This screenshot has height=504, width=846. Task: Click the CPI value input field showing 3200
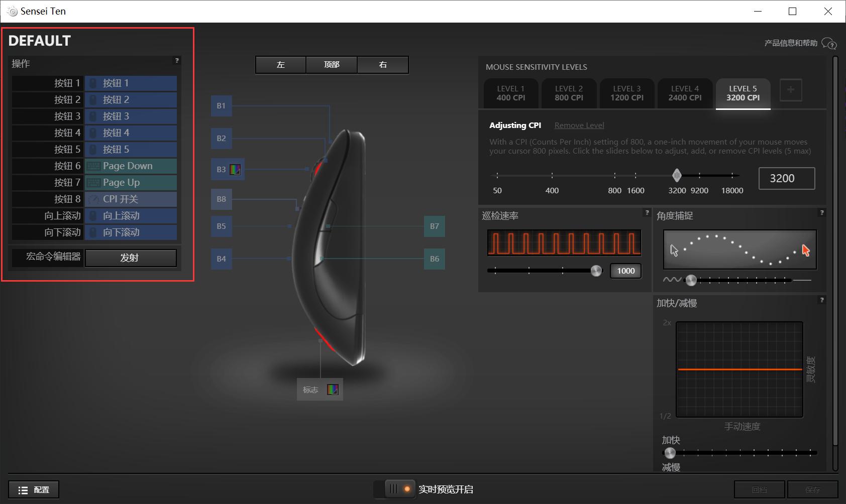pyautogui.click(x=786, y=179)
